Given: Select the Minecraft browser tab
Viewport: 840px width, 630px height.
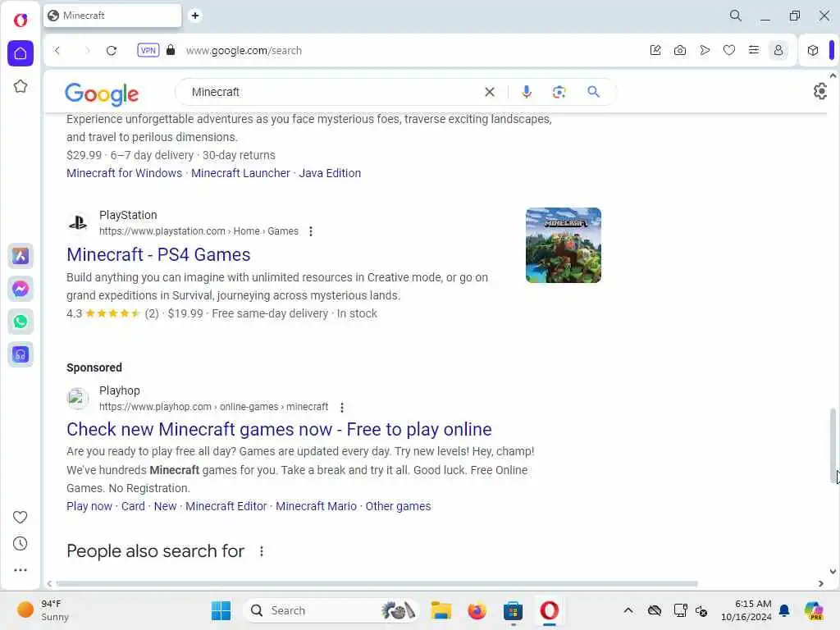Looking at the screenshot, I should [x=112, y=16].
